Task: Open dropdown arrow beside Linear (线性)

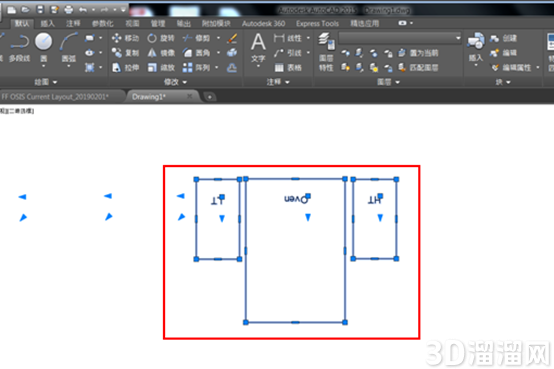Action: 308,38
